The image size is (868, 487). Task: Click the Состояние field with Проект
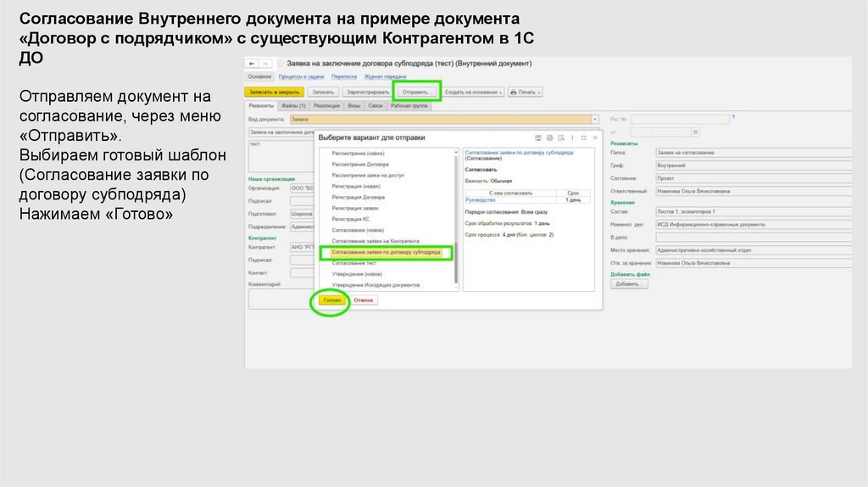coord(754,178)
